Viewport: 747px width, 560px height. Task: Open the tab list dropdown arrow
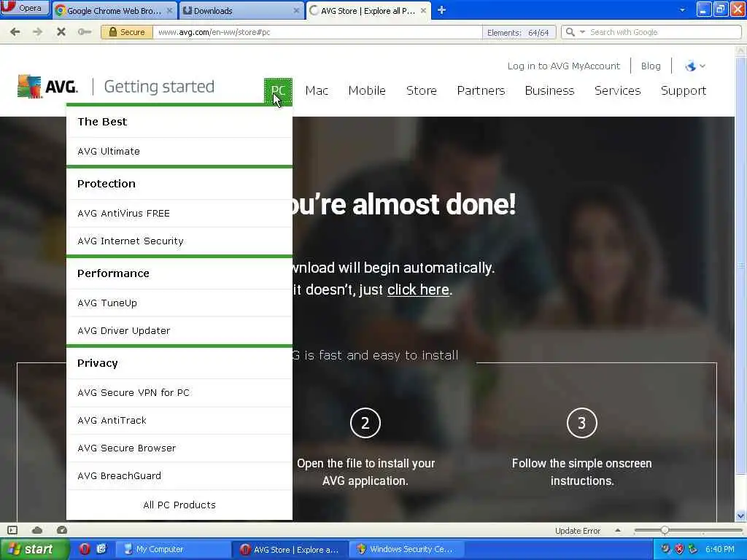[x=682, y=10]
